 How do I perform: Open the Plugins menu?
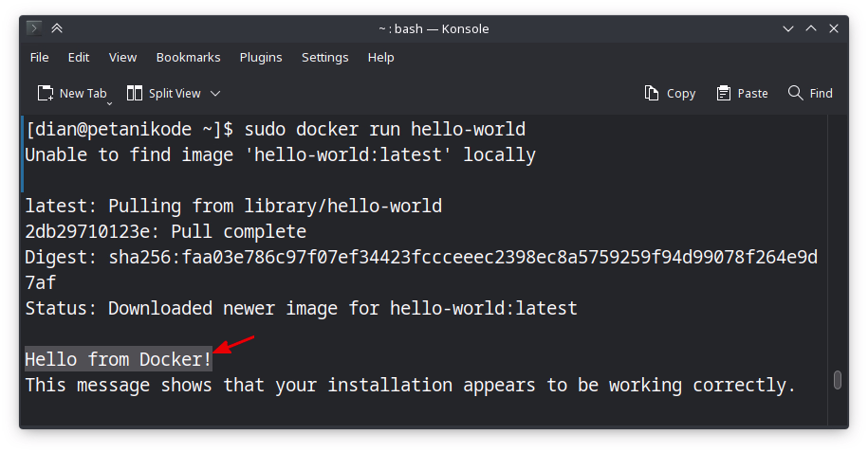click(x=261, y=58)
